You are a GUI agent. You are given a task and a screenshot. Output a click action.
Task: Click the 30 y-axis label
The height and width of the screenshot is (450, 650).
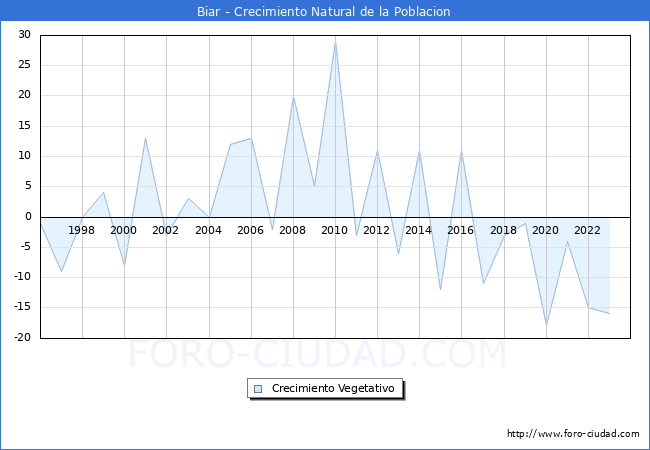[x=24, y=35]
